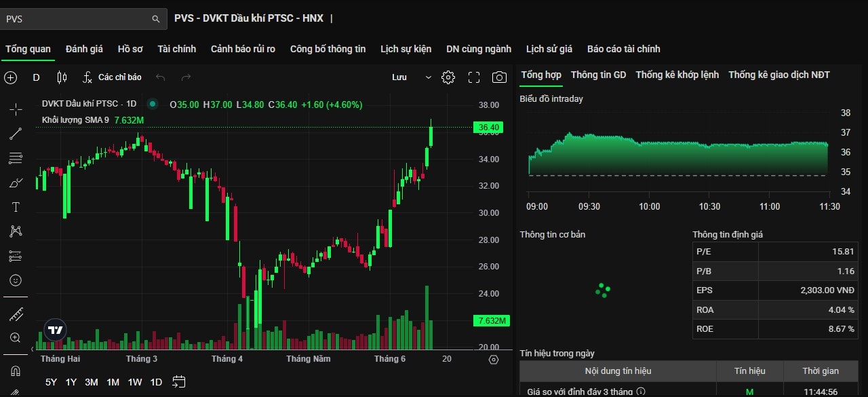Open the Lịch sự kiện tab
This screenshot has height=397, width=868.
[406, 49]
